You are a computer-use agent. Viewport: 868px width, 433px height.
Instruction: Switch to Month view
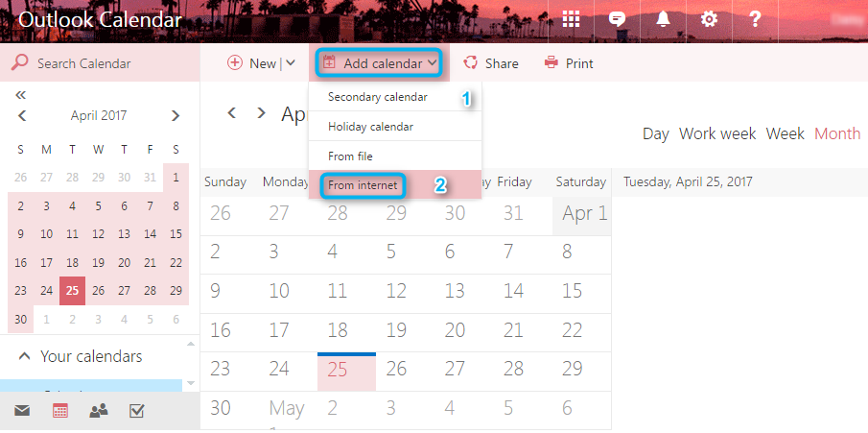coord(837,133)
